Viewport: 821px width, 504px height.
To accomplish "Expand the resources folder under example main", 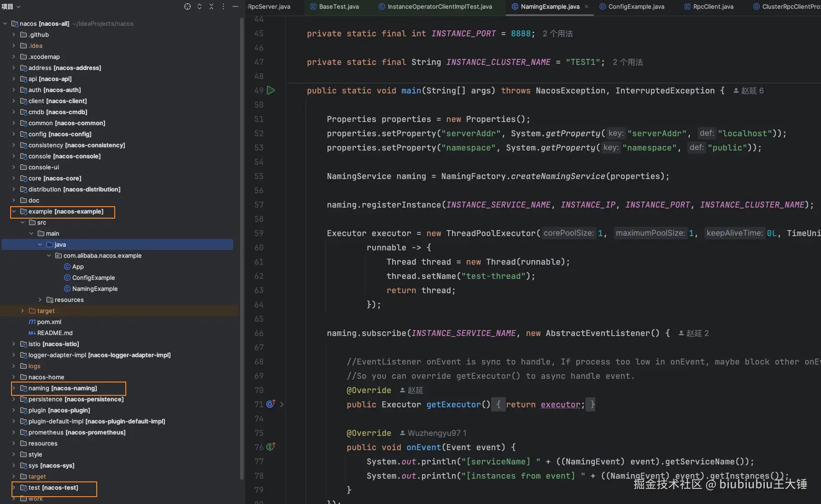I will click(40, 300).
